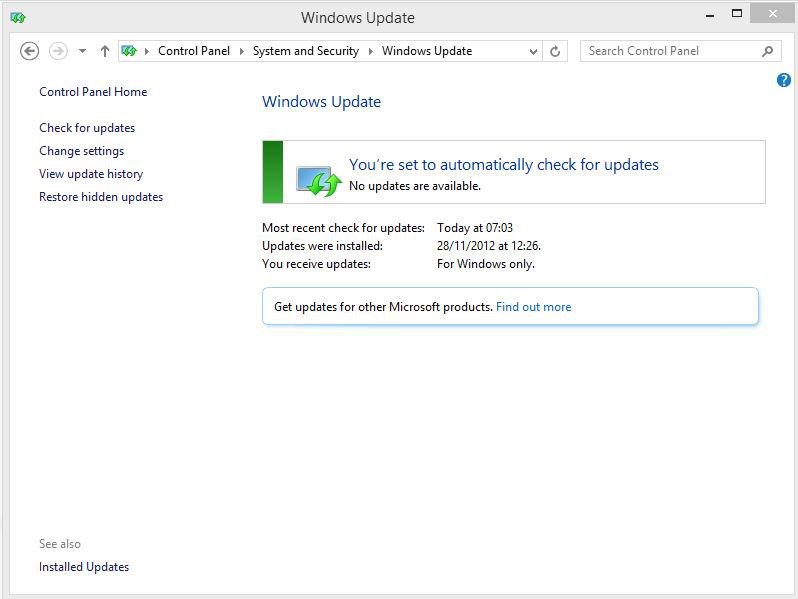Click the search magnifier icon
798x599 pixels.
[767, 51]
